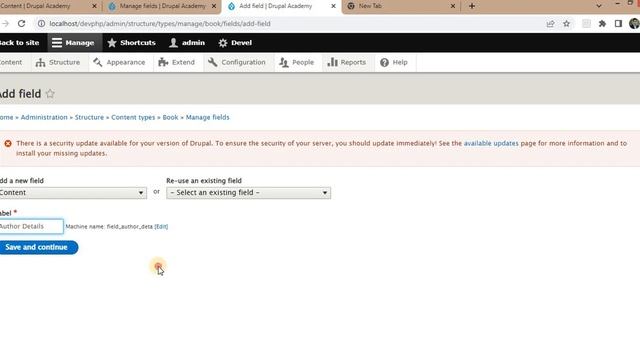Click the Label text input
Screen dimensions: 640x360
click(31, 227)
